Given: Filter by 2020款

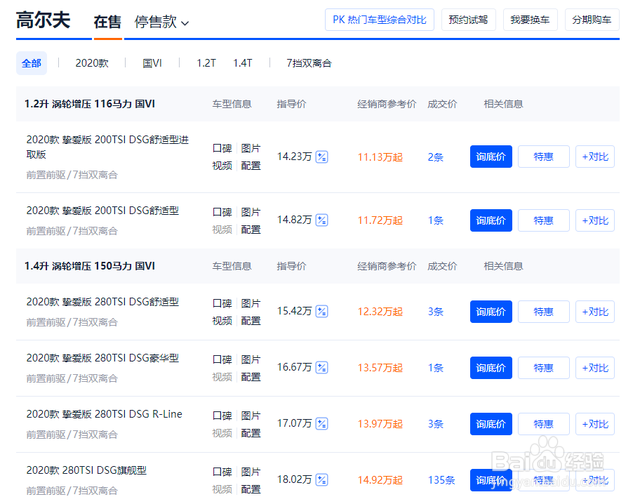Looking at the screenshot, I should click(x=92, y=63).
